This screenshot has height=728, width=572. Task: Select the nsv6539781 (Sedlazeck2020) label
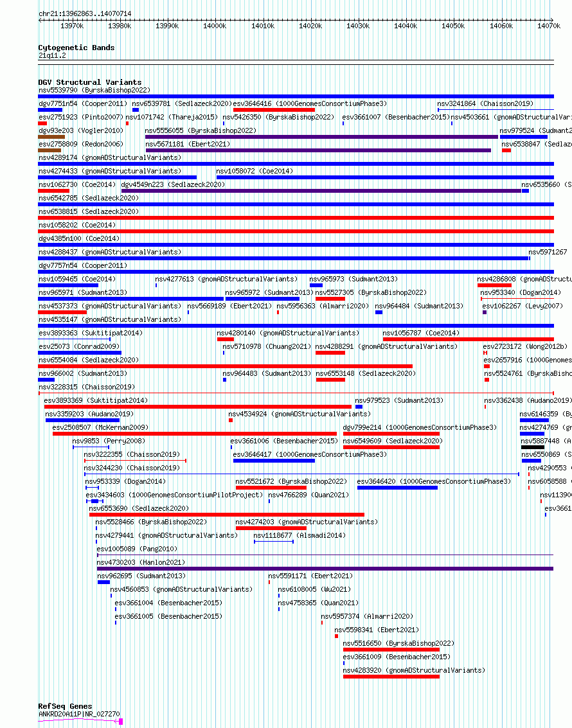(182, 103)
